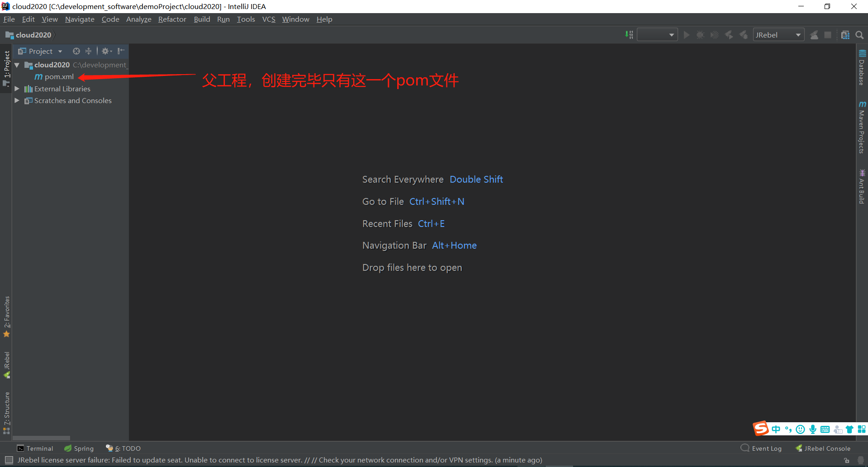Click the green Run play button
The image size is (868, 467).
pyautogui.click(x=687, y=35)
